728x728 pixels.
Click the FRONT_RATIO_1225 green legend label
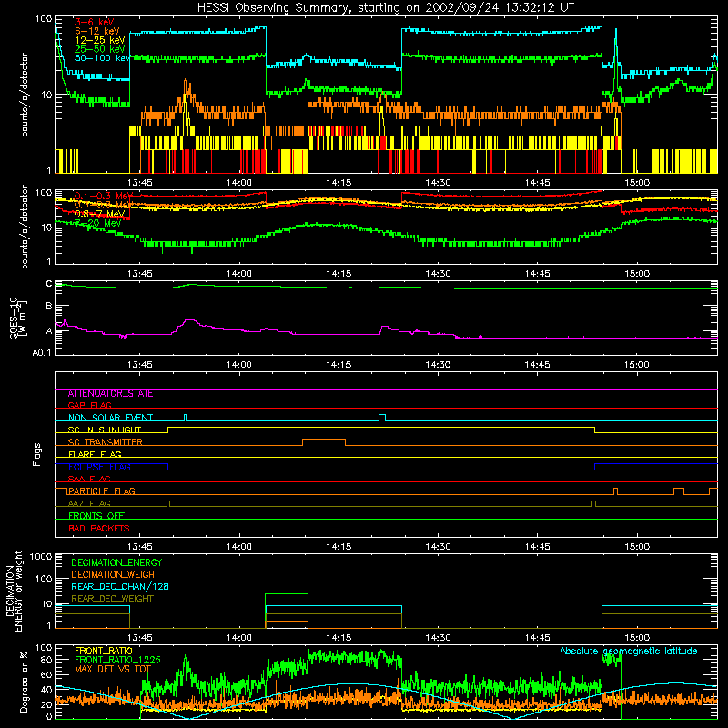[x=117, y=660]
